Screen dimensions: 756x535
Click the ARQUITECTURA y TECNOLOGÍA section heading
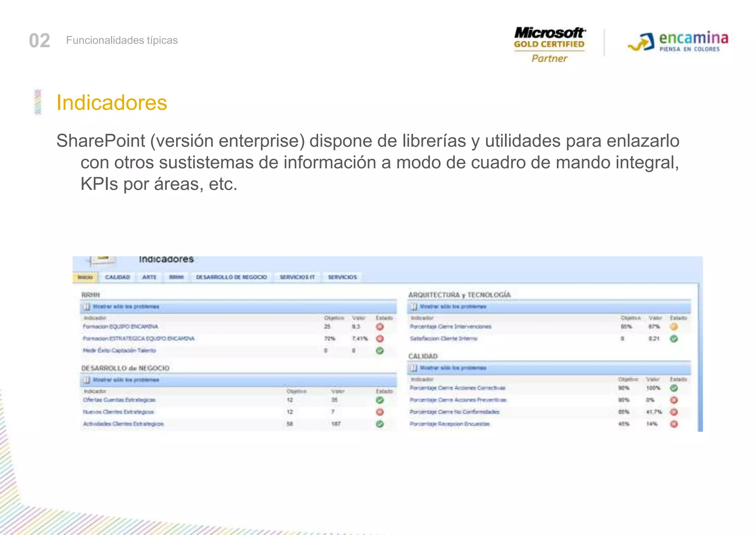(460, 295)
